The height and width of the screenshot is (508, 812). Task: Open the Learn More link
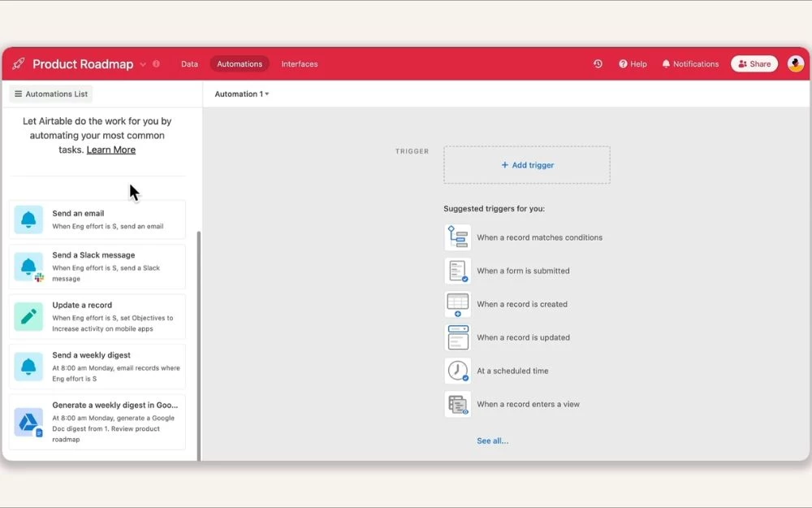[111, 150]
